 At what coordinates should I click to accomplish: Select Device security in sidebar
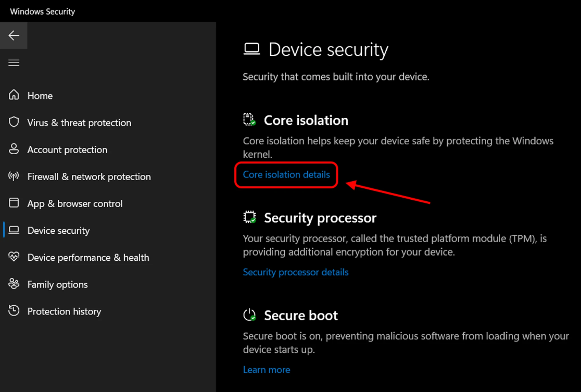[58, 231]
